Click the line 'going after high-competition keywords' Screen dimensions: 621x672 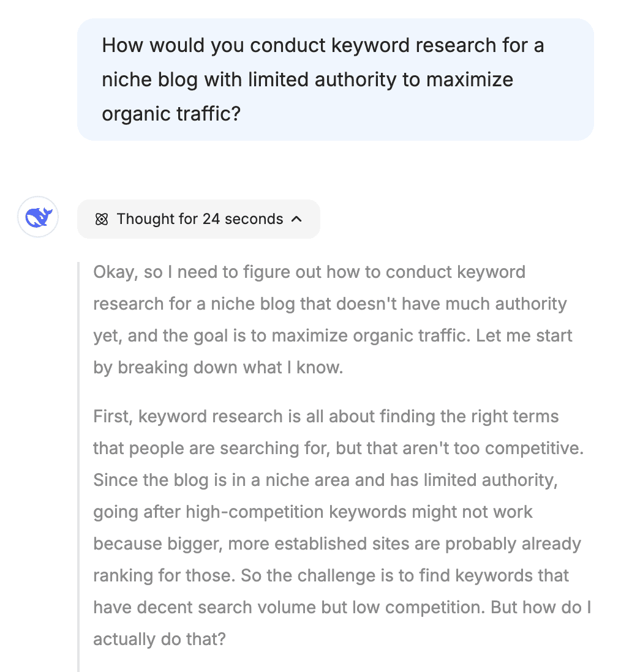pos(313,512)
